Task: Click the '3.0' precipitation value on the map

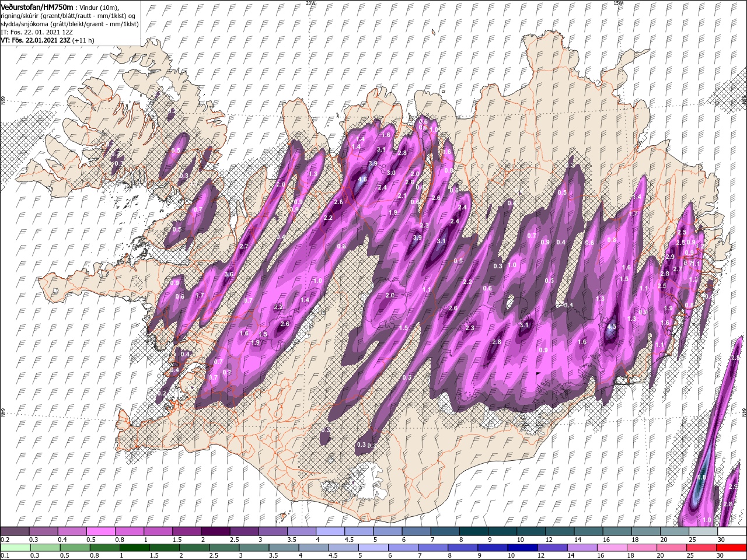Action: click(x=391, y=173)
